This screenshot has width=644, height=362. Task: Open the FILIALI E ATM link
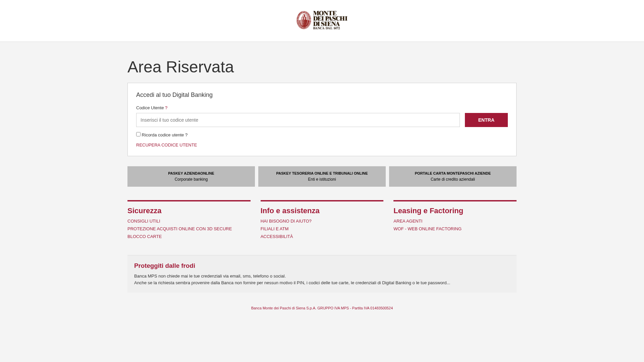coord(274,229)
